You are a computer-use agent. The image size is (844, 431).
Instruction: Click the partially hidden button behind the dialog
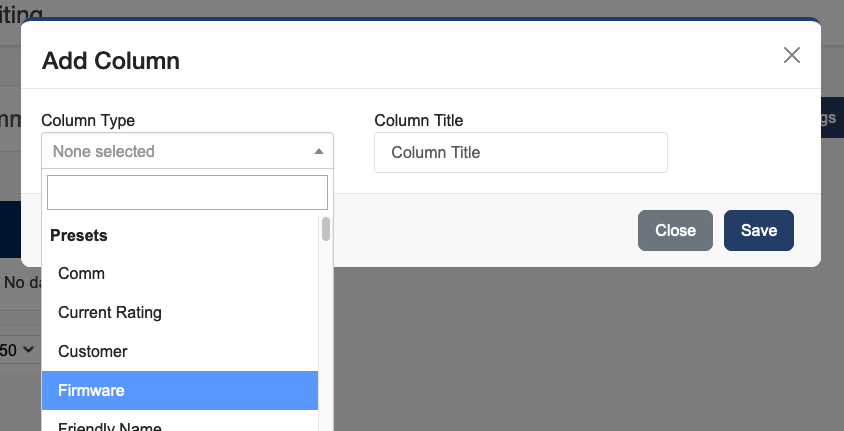coord(831,117)
